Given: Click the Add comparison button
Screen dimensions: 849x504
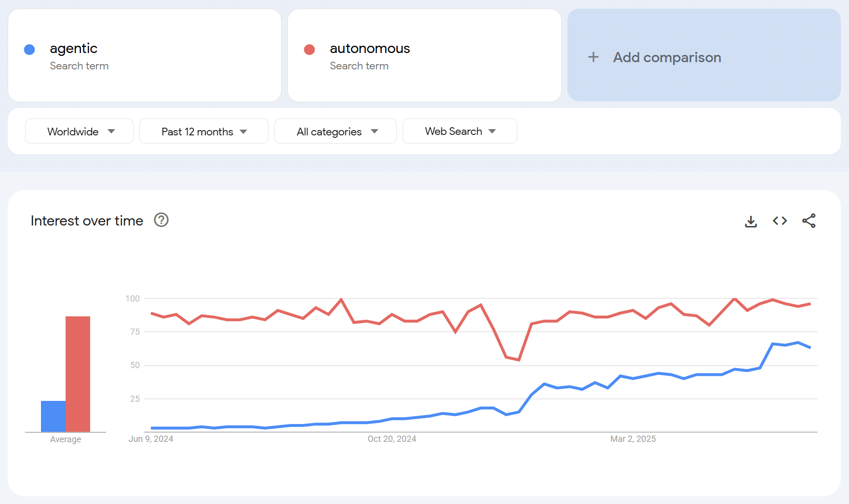Looking at the screenshot, I should (704, 55).
